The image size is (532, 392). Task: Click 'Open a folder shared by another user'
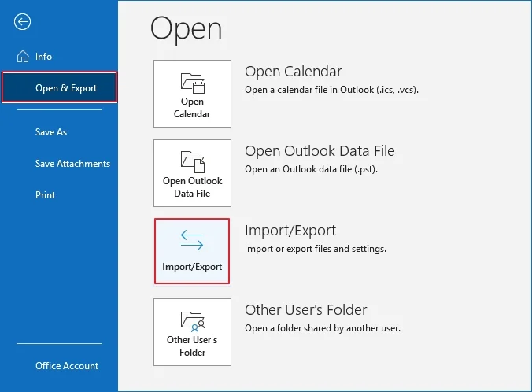323,328
